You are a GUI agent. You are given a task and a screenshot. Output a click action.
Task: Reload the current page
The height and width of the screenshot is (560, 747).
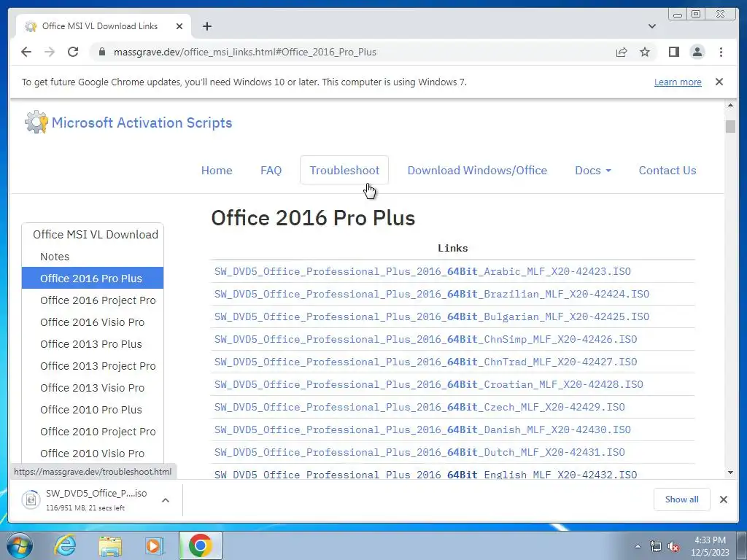73,52
